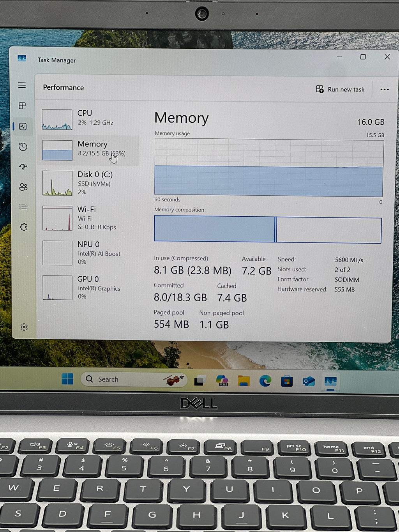399x532 pixels.
Task: Maximize the Task Manager window
Action: (363, 57)
